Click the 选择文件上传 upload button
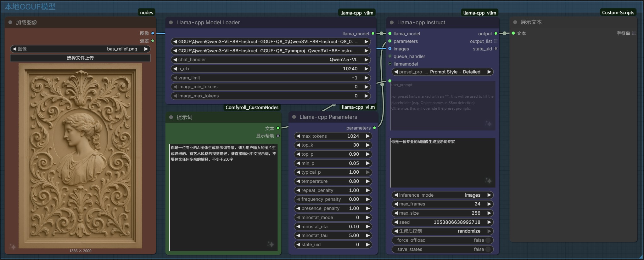 [x=80, y=58]
